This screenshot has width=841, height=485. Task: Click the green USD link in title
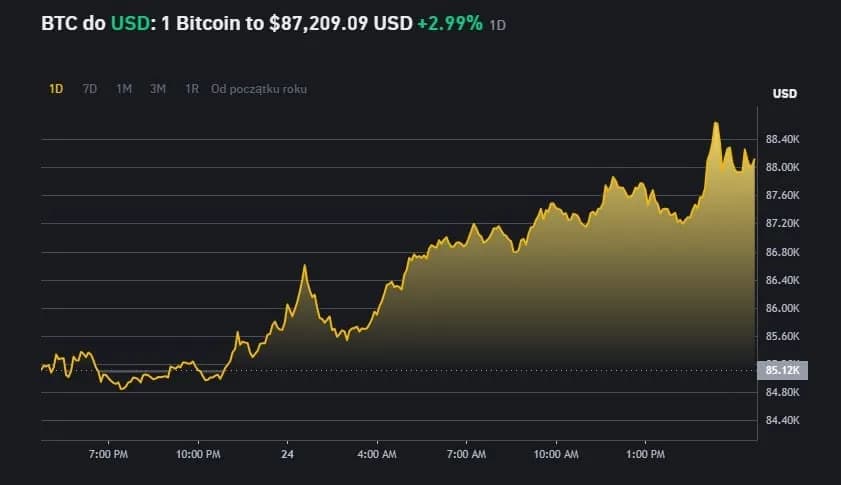[x=129, y=22]
